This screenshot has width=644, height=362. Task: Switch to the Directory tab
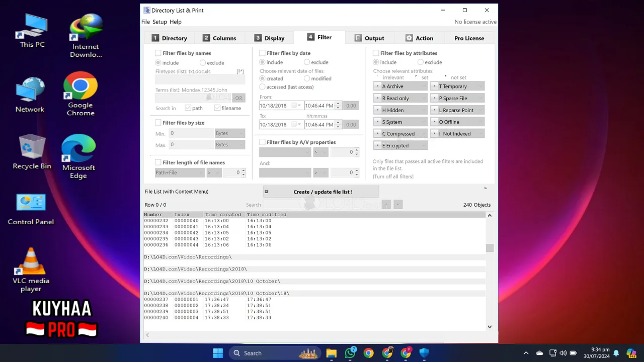coord(170,38)
